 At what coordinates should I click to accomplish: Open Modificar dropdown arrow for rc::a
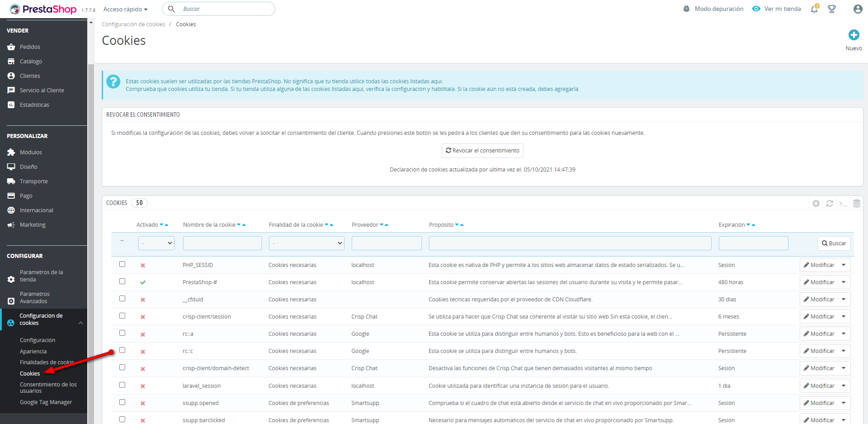pos(844,334)
